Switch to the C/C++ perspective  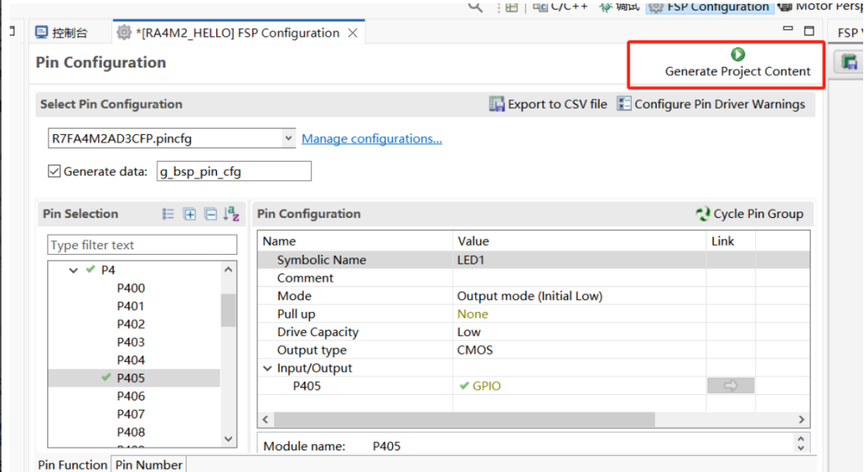(x=561, y=6)
